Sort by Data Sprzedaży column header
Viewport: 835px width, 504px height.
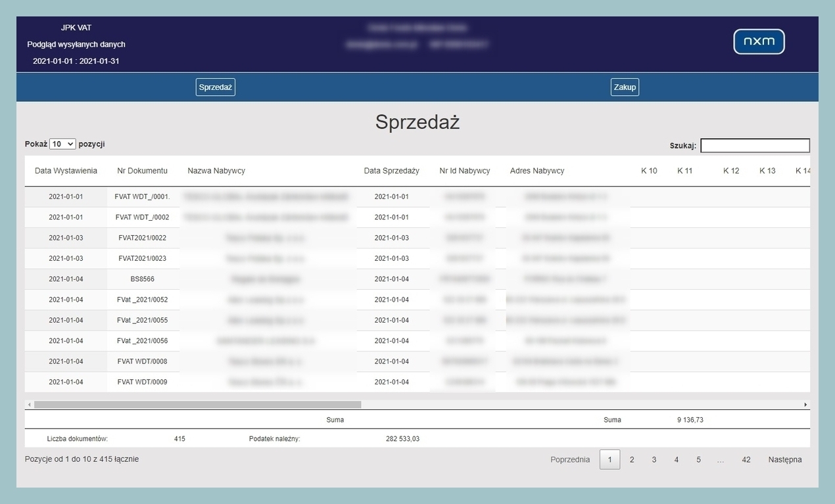[391, 171]
